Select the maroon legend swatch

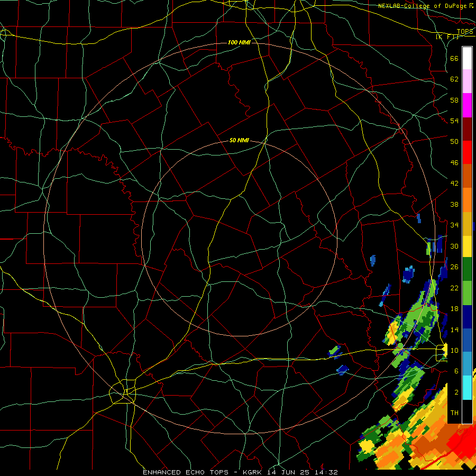[x=467, y=129]
